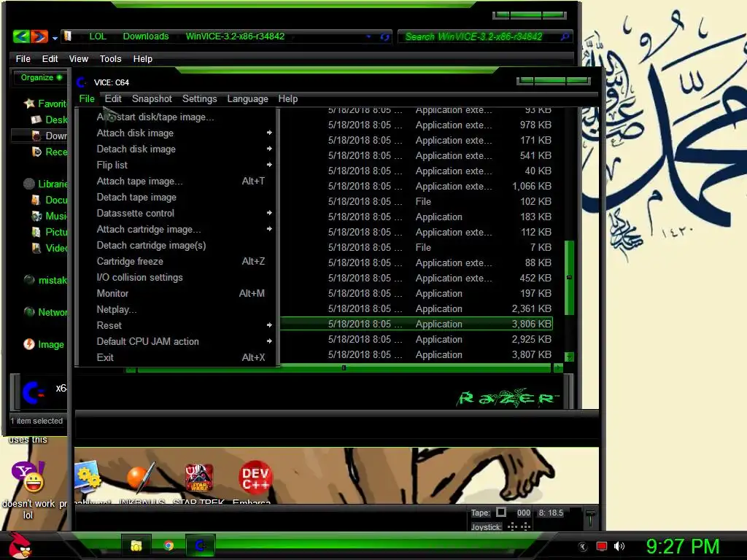Open Chrome from the taskbar
The image size is (747, 560).
169,545
